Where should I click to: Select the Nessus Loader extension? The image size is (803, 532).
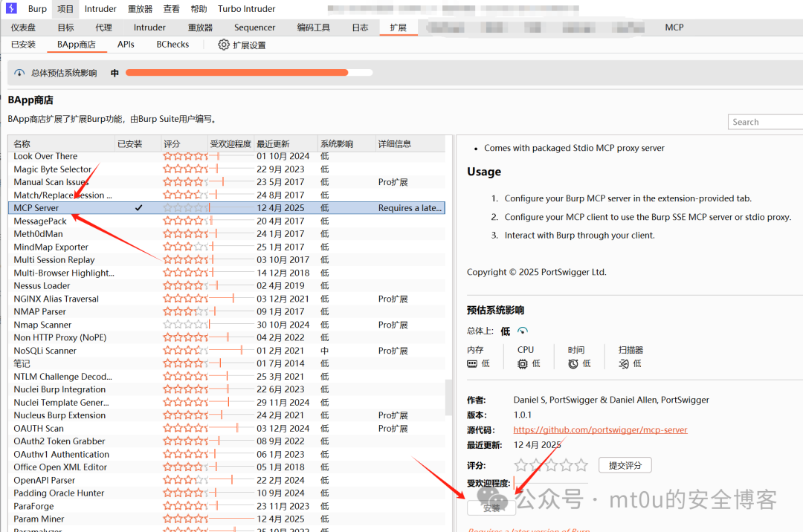[x=226, y=285]
